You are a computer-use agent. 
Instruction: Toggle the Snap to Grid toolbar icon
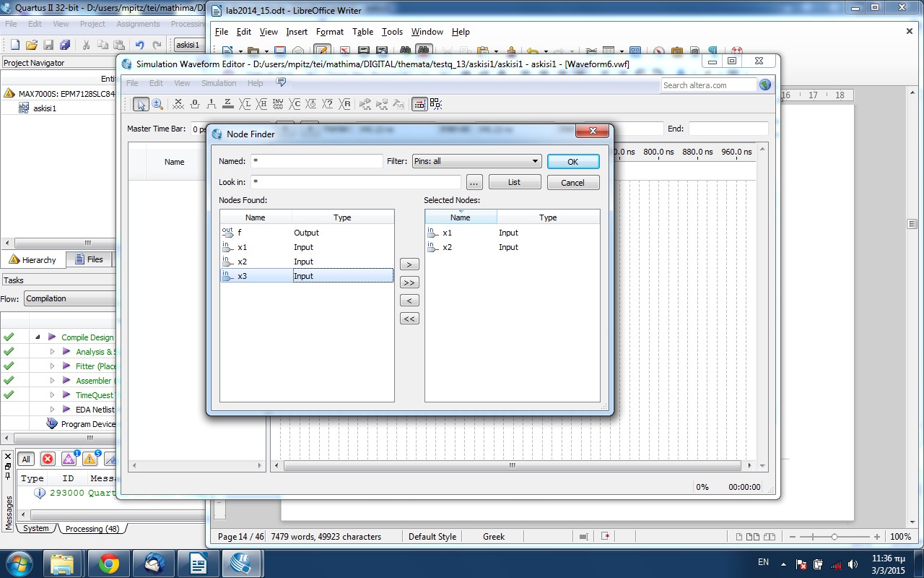436,104
